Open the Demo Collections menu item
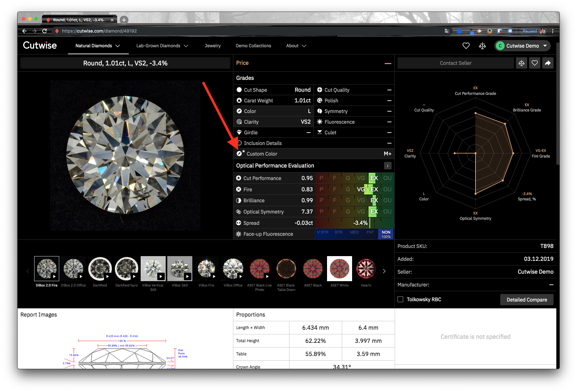The height and width of the screenshot is (392, 577). pyautogui.click(x=253, y=46)
